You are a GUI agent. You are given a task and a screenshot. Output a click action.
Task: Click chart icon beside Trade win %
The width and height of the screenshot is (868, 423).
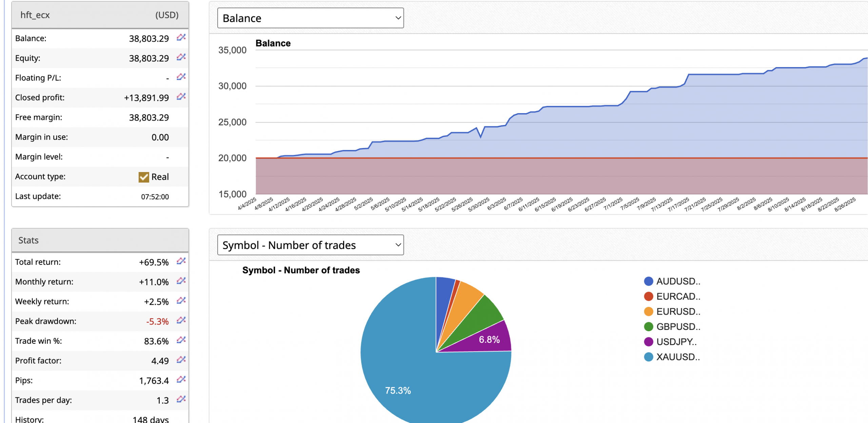[181, 340]
